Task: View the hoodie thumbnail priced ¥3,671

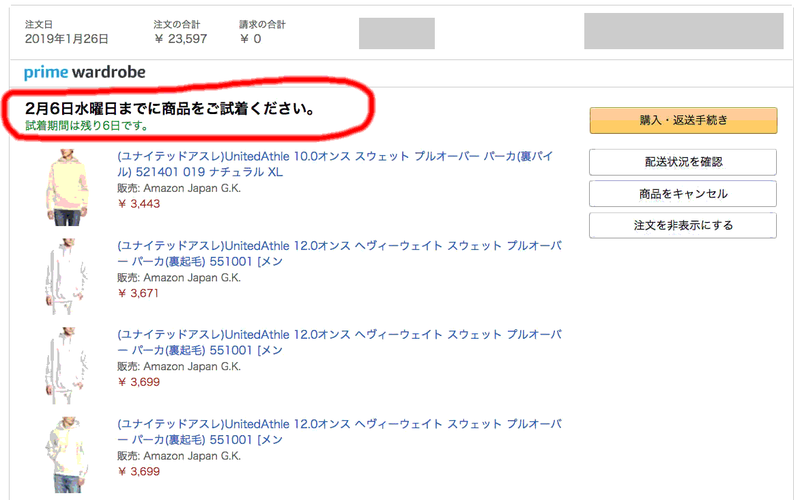Action: [67, 277]
